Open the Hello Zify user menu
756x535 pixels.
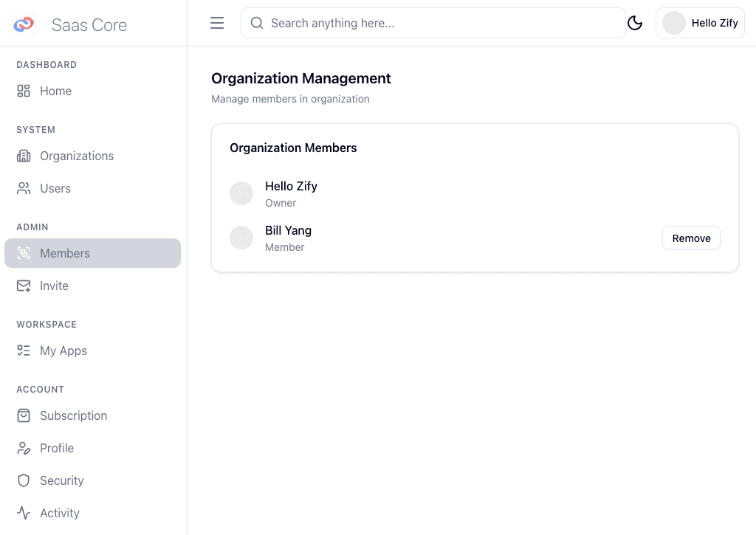[x=700, y=23]
